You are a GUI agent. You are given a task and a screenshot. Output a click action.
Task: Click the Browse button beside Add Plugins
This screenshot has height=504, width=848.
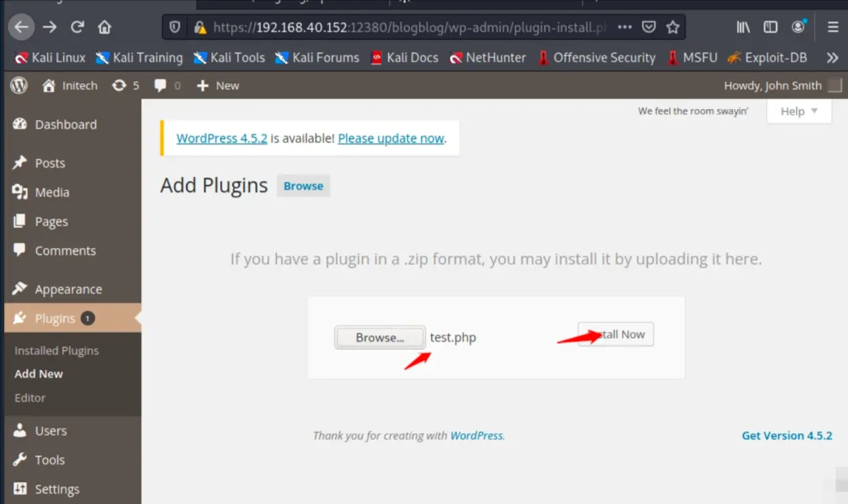(303, 186)
